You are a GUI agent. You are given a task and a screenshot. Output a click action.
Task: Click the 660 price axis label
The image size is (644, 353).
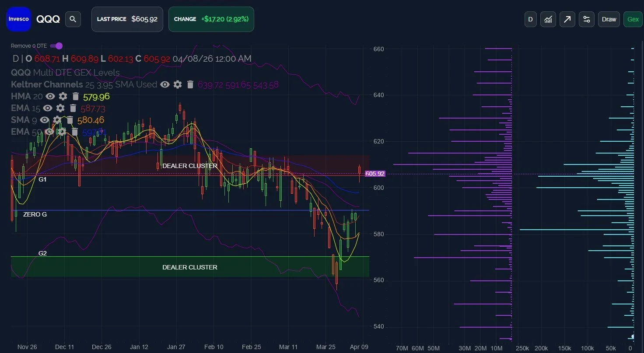(379, 49)
